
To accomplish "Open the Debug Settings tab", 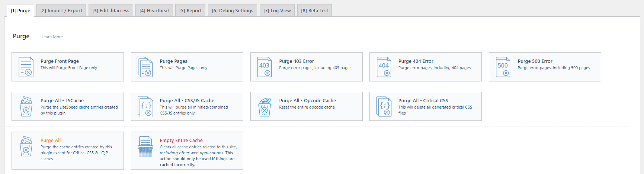I will point(233,10).
